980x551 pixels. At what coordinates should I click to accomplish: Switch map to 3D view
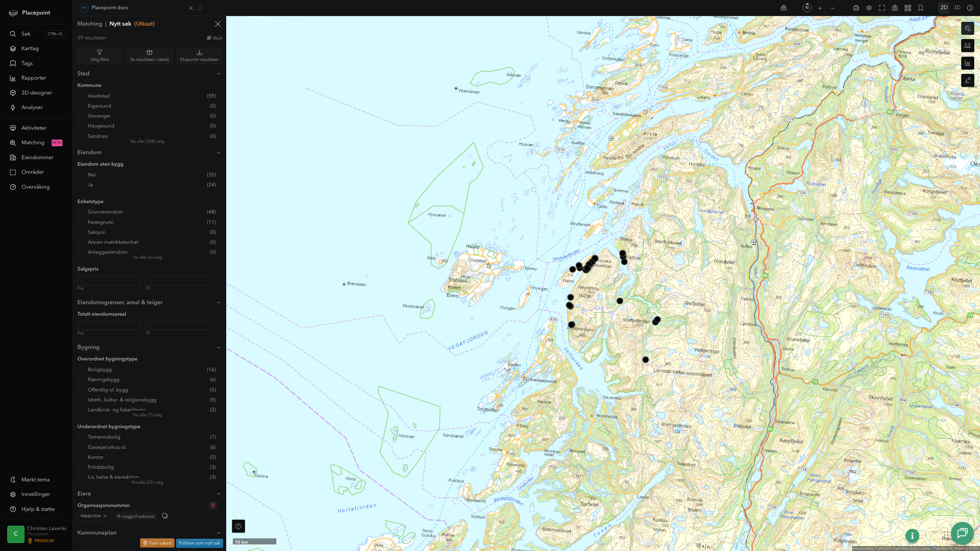pyautogui.click(x=957, y=8)
